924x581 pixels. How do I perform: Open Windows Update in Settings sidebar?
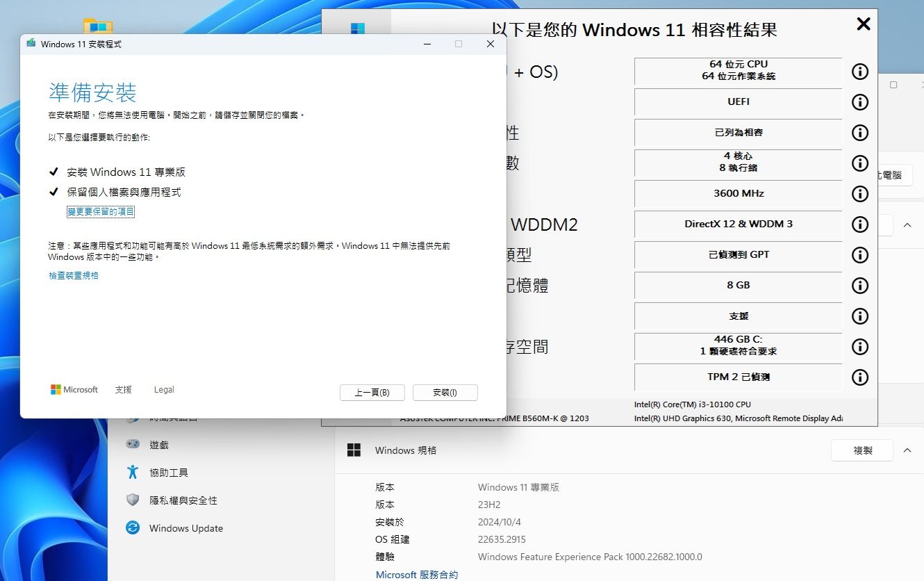click(186, 528)
